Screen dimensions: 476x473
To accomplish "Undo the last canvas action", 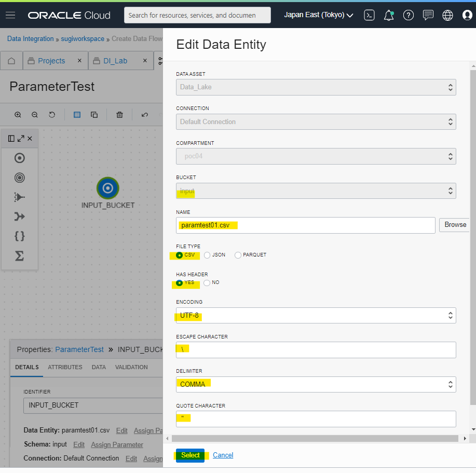I will pyautogui.click(x=145, y=115).
